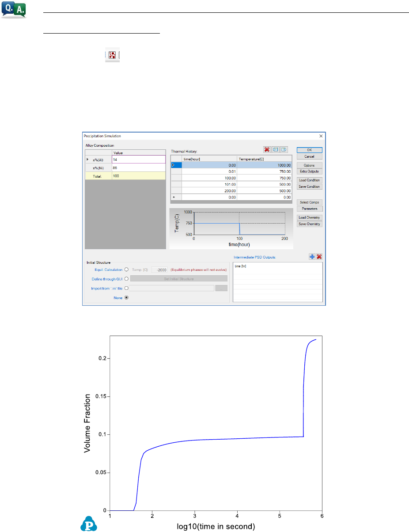The image size is (409, 532).
Task: Click the Volume Fraction plot curve area
Action: [216, 423]
